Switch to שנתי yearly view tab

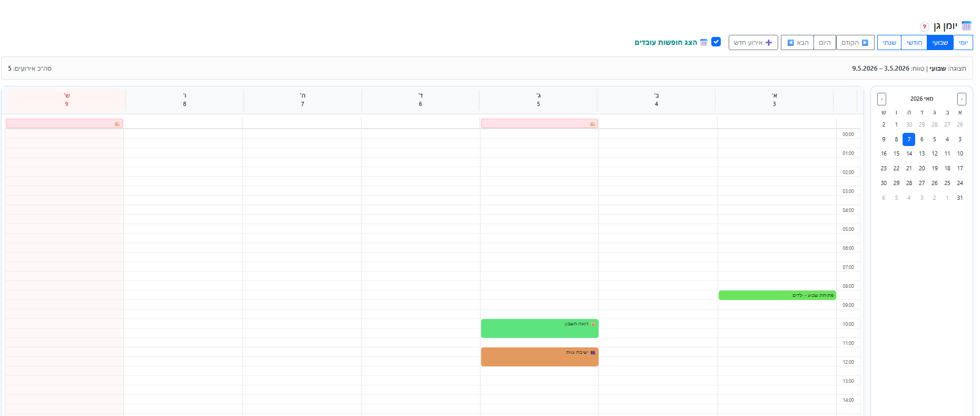coord(889,43)
